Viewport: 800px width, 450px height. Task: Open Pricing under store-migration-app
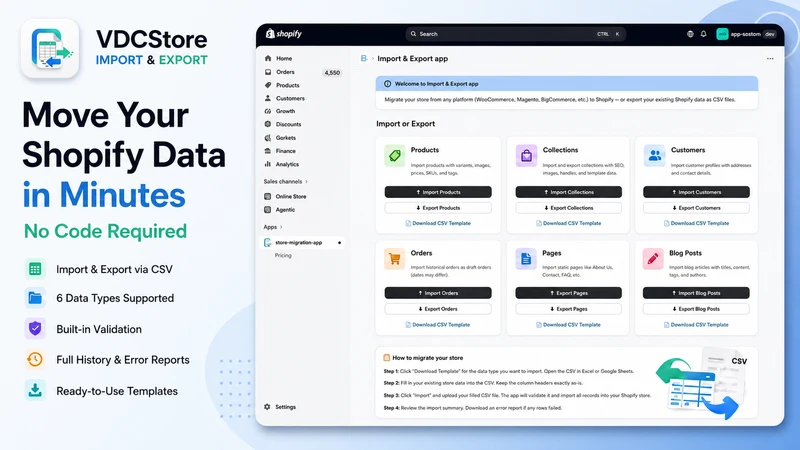(x=283, y=255)
